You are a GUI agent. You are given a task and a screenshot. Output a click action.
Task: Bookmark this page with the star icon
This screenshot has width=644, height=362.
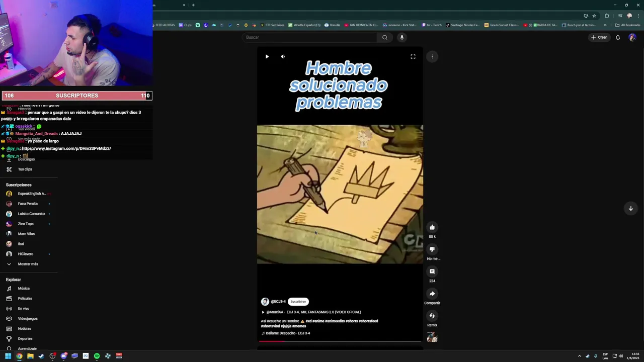pyautogui.click(x=594, y=16)
